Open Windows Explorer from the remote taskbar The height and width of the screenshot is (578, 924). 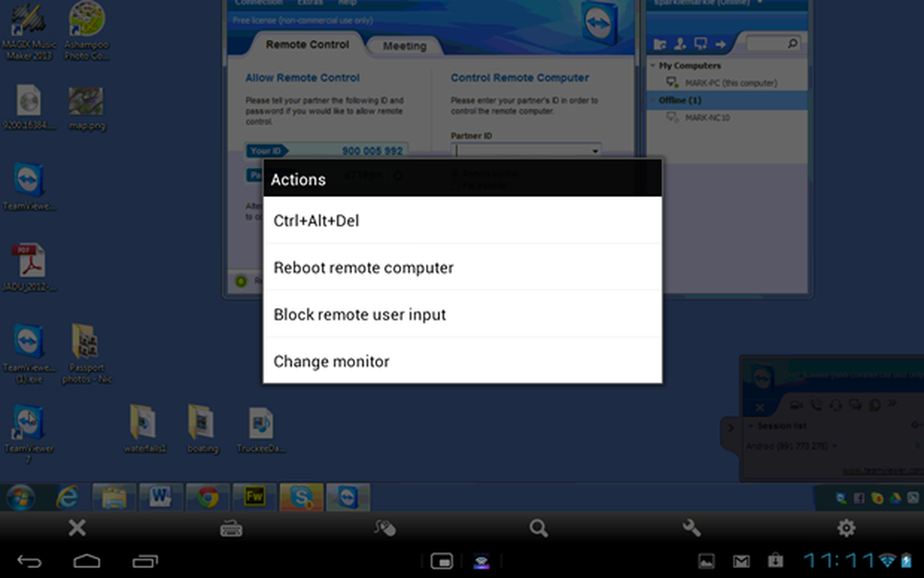pyautogui.click(x=114, y=498)
